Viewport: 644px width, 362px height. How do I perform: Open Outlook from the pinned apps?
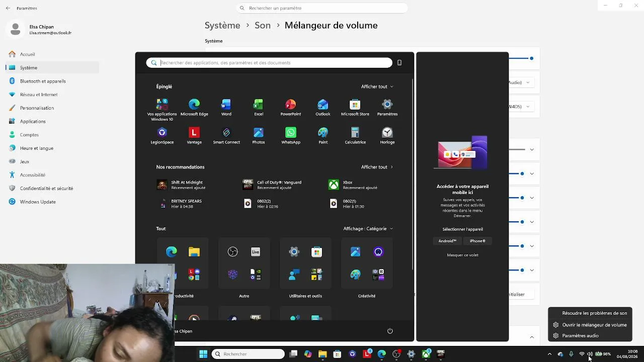tap(323, 107)
